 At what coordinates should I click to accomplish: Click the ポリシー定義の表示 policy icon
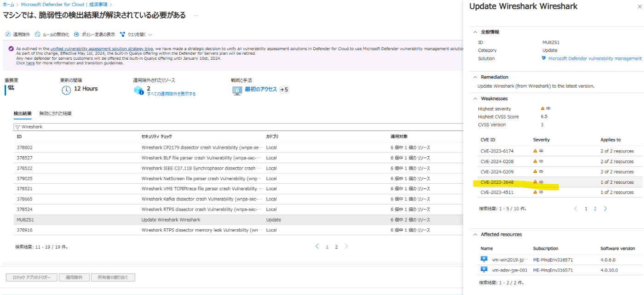77,34
